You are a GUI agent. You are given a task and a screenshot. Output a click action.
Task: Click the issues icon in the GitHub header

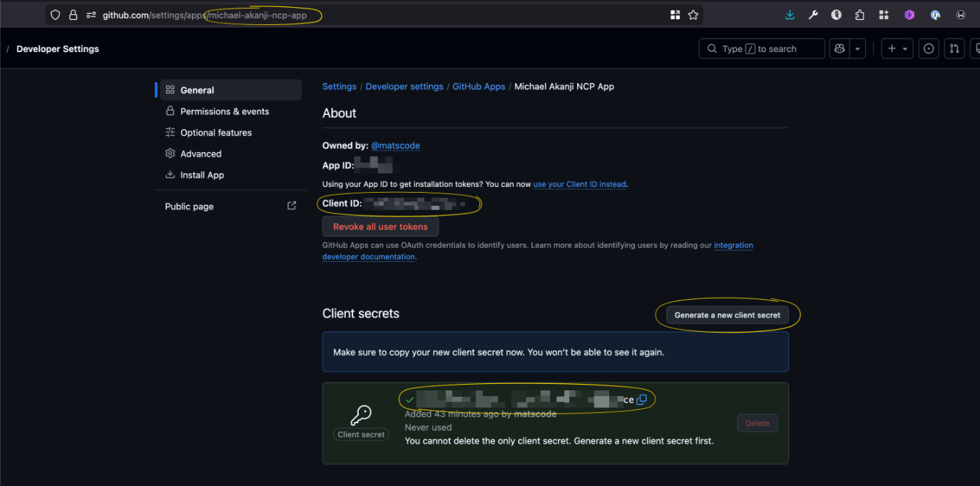pyautogui.click(x=928, y=48)
